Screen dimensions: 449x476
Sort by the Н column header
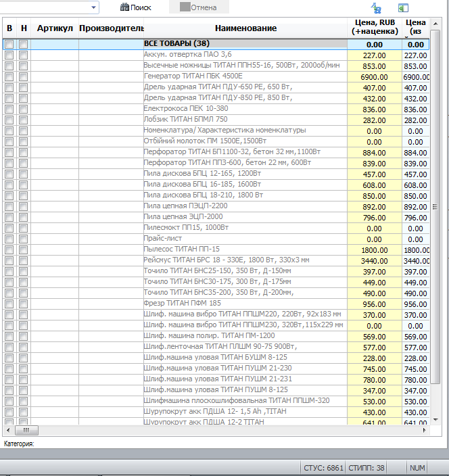(x=24, y=28)
